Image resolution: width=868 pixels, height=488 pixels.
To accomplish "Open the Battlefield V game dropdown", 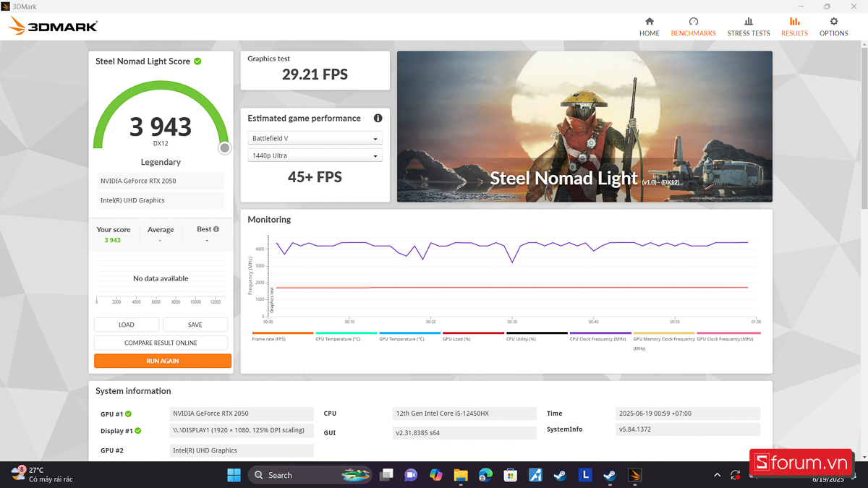I will [x=315, y=138].
